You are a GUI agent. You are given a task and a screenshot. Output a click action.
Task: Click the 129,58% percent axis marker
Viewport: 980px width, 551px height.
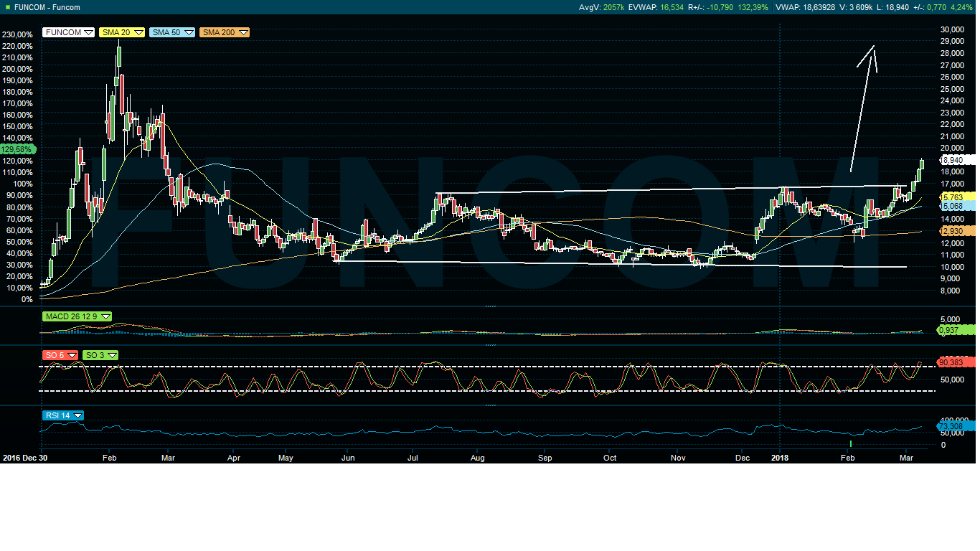coord(19,149)
